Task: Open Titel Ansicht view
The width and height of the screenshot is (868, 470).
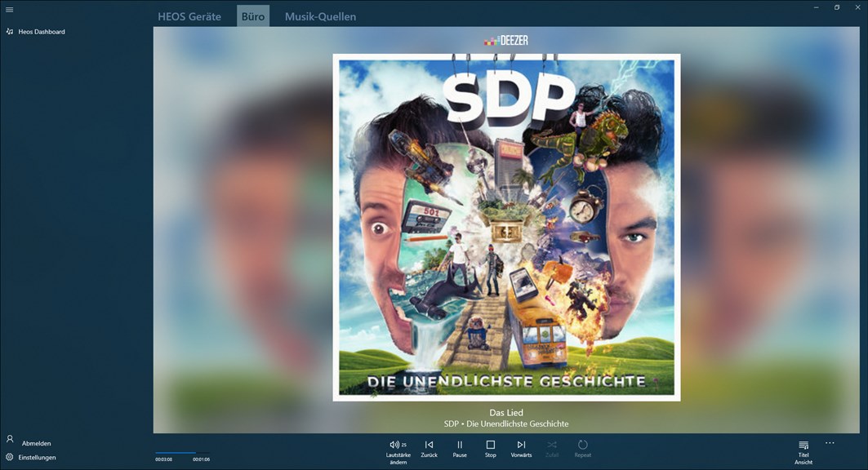Action: (x=803, y=452)
